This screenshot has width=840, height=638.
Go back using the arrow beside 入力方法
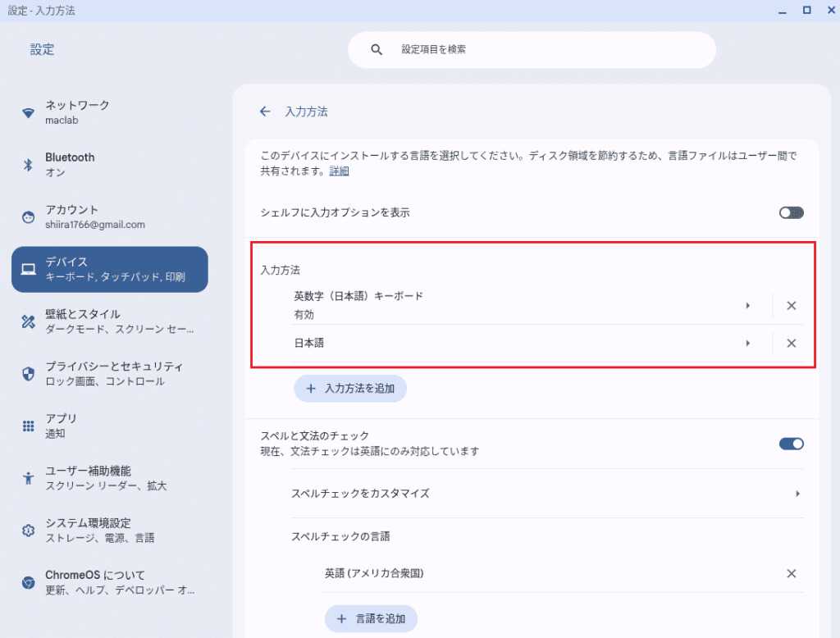pos(265,112)
